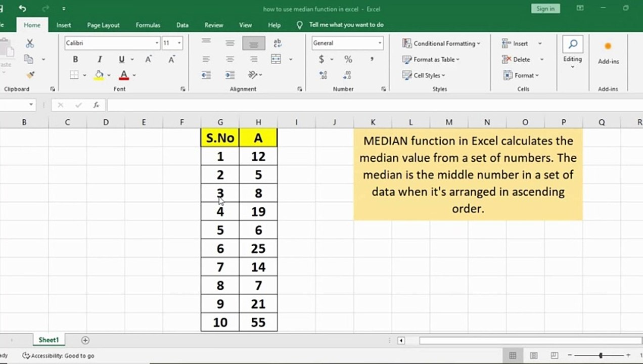Screen dimensions: 643x364
Task: Open Font group dialog launcher
Action: coord(182,89)
